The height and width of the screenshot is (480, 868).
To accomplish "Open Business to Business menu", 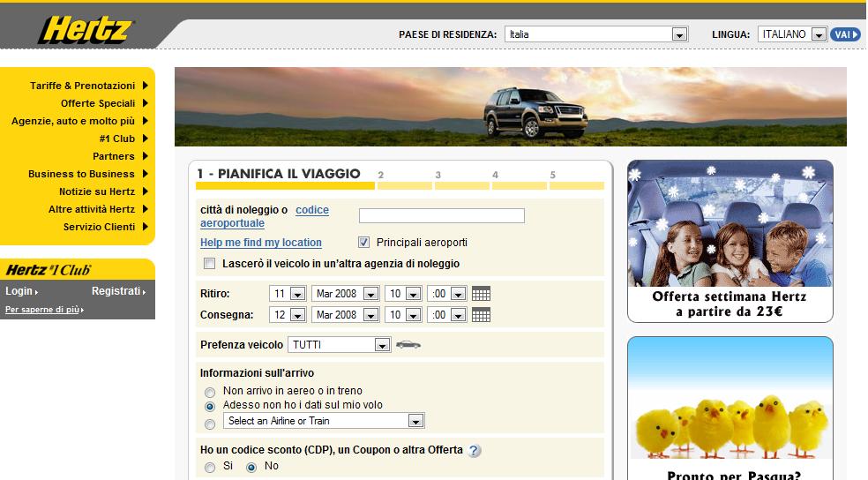I will (81, 174).
